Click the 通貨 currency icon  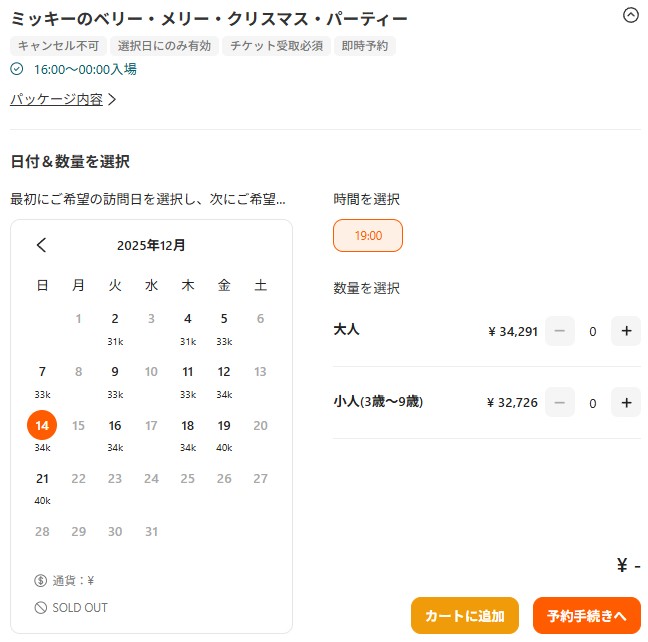tap(40, 580)
